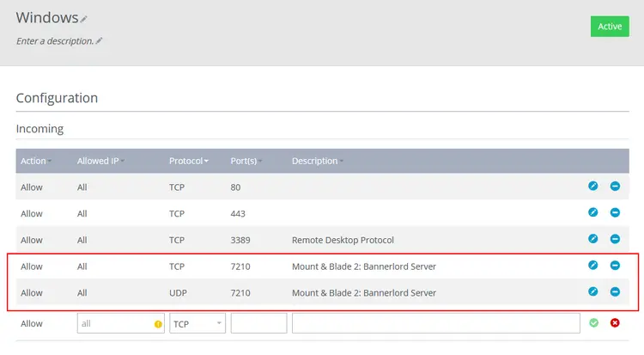Select the UDP protocol cell

pos(178,293)
